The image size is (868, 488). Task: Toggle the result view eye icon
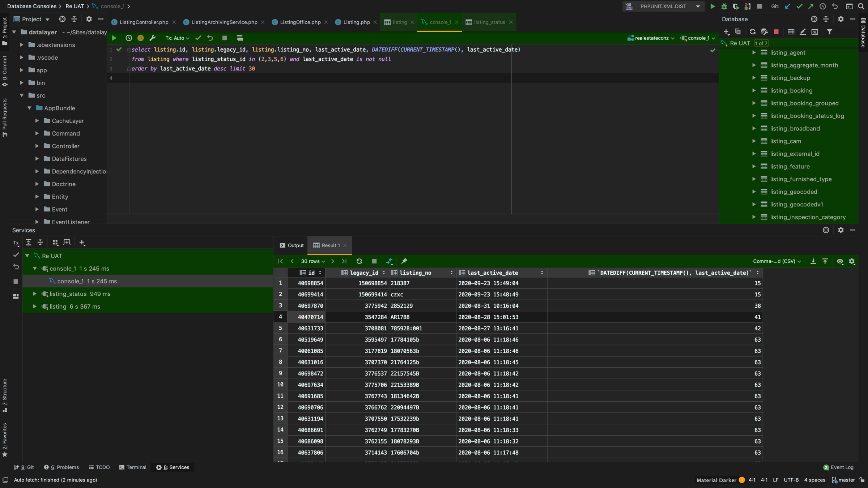click(840, 261)
